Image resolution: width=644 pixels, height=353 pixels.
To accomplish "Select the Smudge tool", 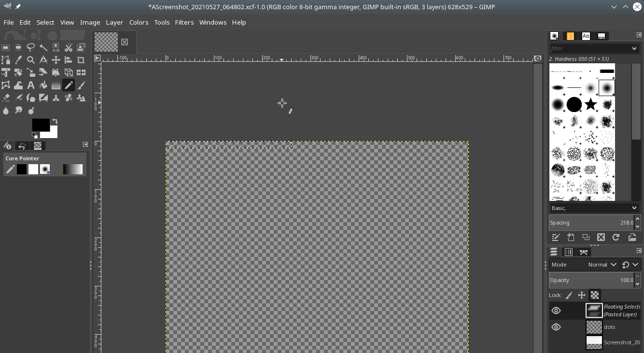I will (x=18, y=110).
